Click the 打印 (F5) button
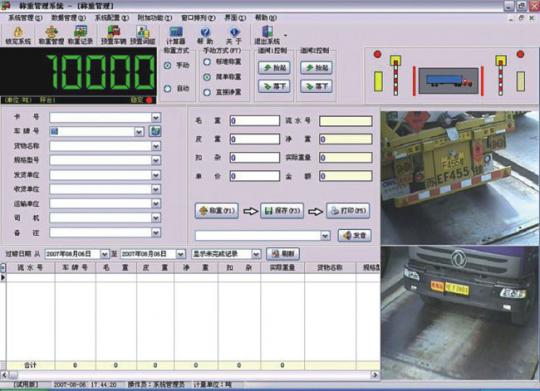The width and height of the screenshot is (540, 391). point(348,210)
